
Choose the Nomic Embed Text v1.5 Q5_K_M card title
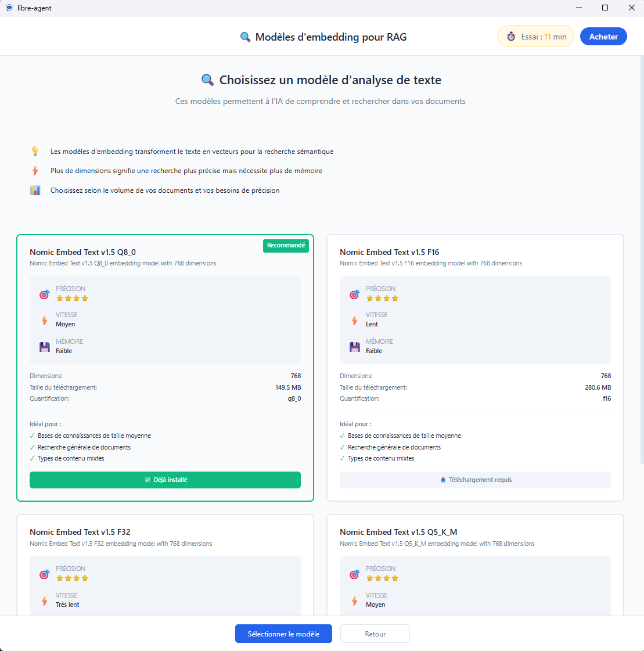(x=398, y=532)
